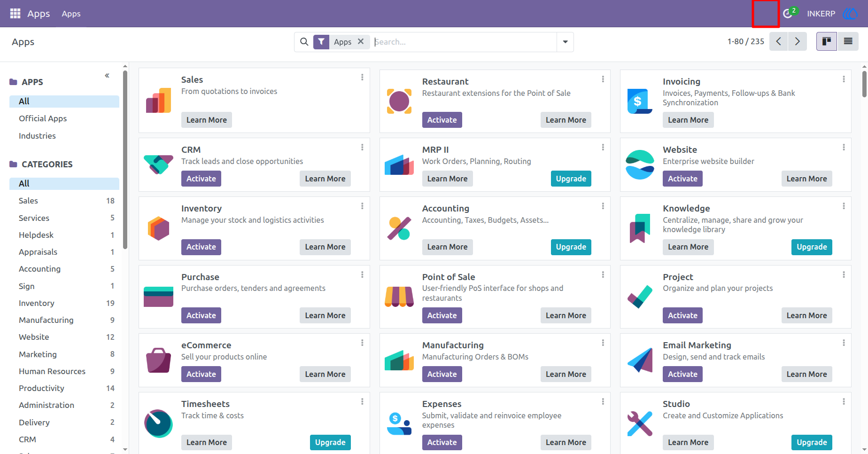This screenshot has width=868, height=454.
Task: Remove the Apps filter facet
Action: pos(361,41)
